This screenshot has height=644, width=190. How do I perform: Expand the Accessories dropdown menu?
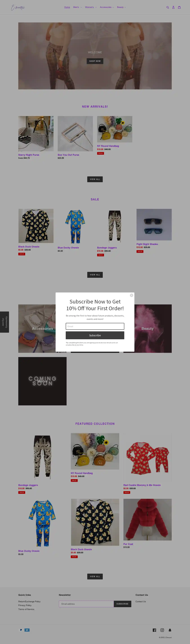107,7
